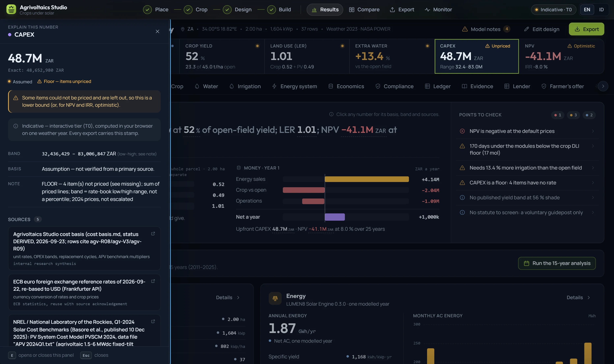The image size is (614, 364).
Task: Expand 'Needs 13.4 % more irrigation' item
Action: (527, 168)
